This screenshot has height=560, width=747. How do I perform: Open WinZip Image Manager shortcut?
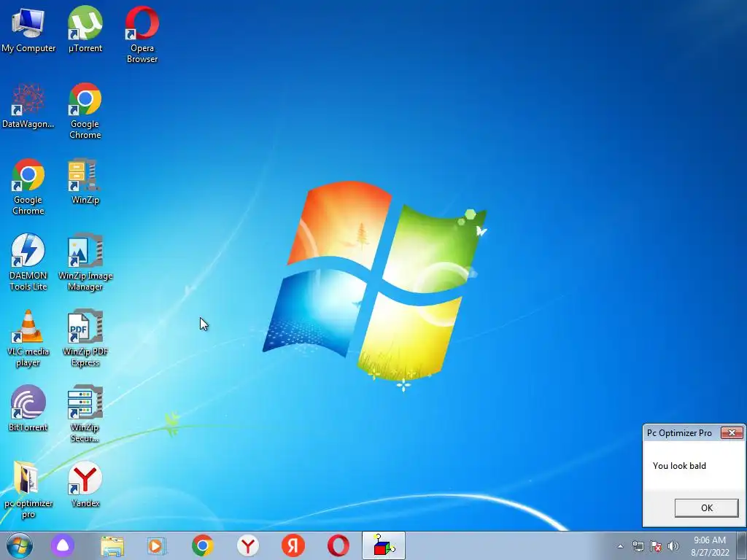pyautogui.click(x=85, y=262)
